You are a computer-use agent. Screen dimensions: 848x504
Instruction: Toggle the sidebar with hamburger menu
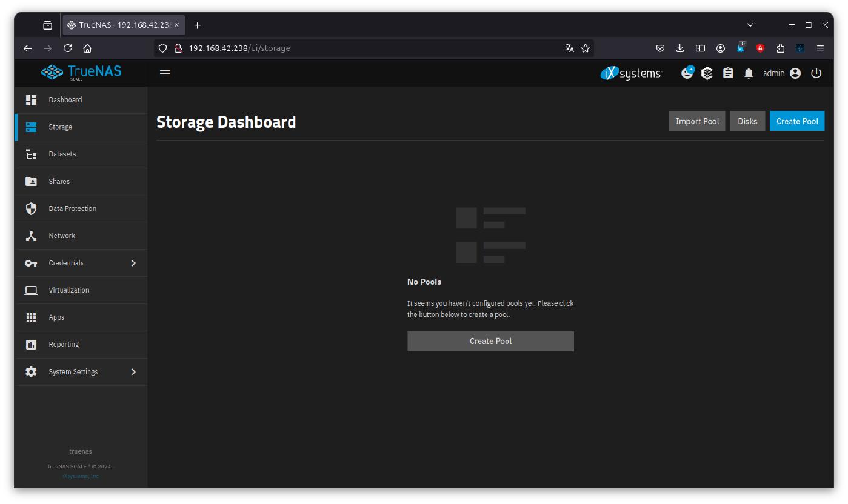pyautogui.click(x=165, y=73)
